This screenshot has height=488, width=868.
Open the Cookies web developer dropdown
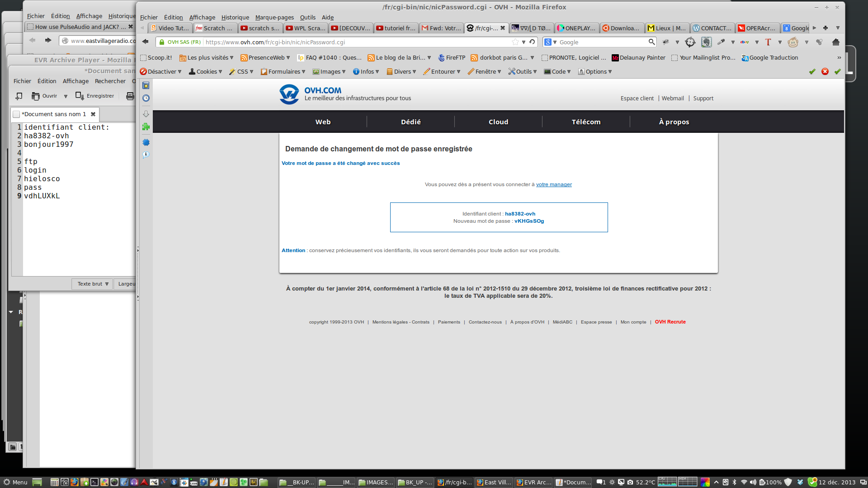point(206,71)
